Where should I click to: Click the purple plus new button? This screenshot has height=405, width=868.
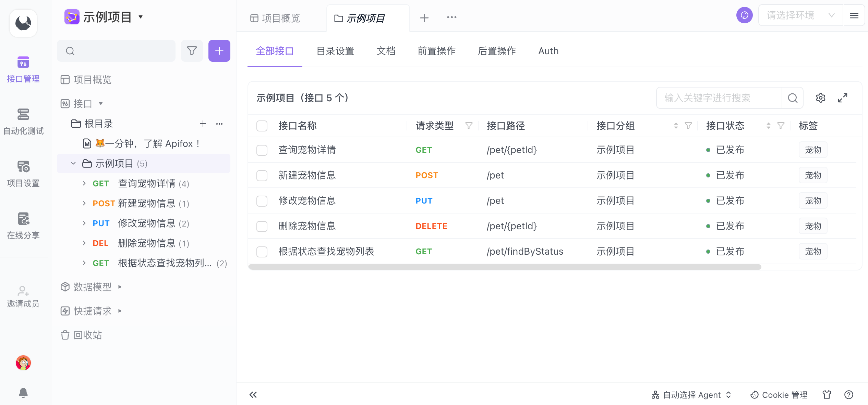(x=219, y=51)
